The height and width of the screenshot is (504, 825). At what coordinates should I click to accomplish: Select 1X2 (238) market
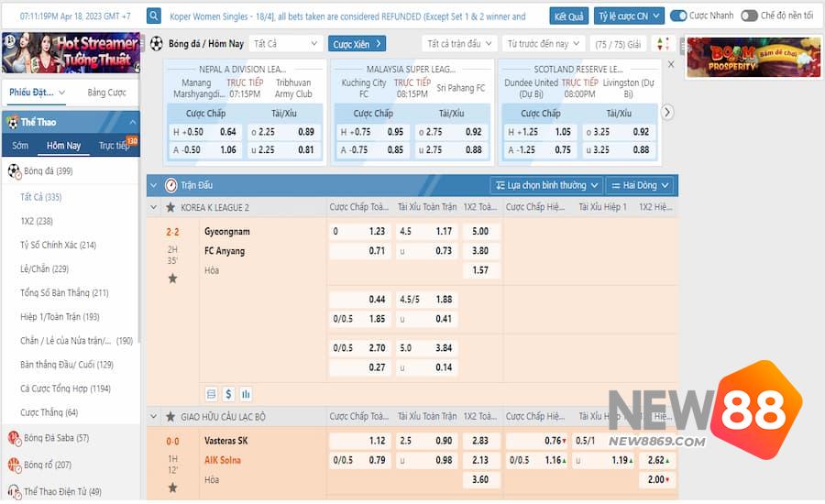(x=37, y=221)
